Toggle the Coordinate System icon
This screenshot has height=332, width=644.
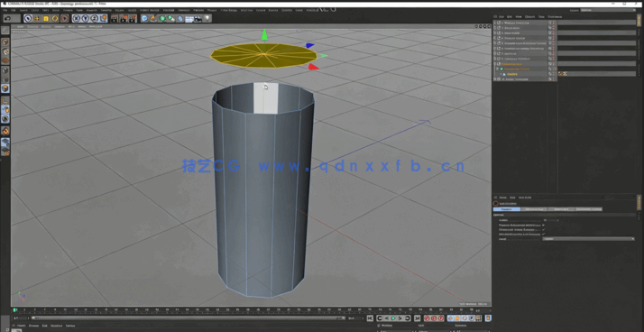[104, 18]
